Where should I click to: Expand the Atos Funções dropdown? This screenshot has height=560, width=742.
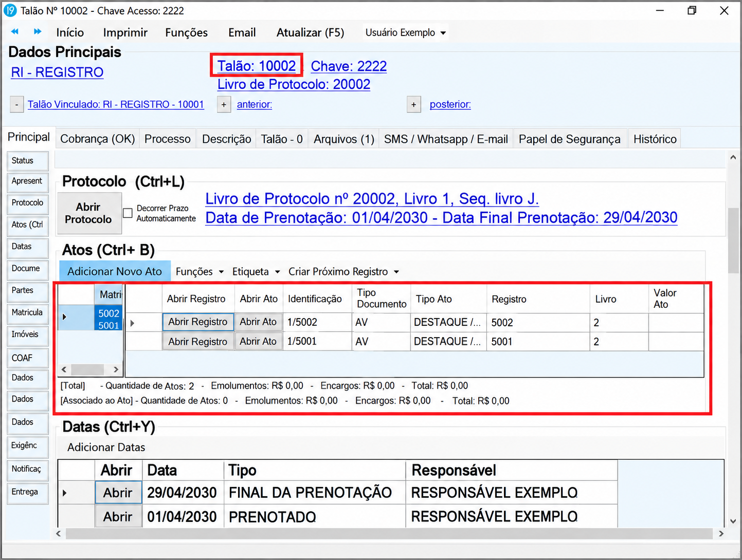200,271
